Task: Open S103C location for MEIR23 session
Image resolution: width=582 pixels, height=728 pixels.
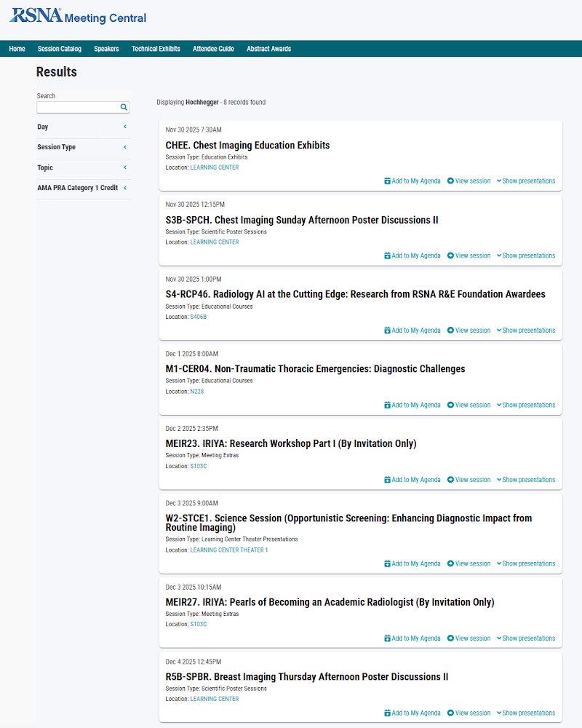Action: pos(198,466)
